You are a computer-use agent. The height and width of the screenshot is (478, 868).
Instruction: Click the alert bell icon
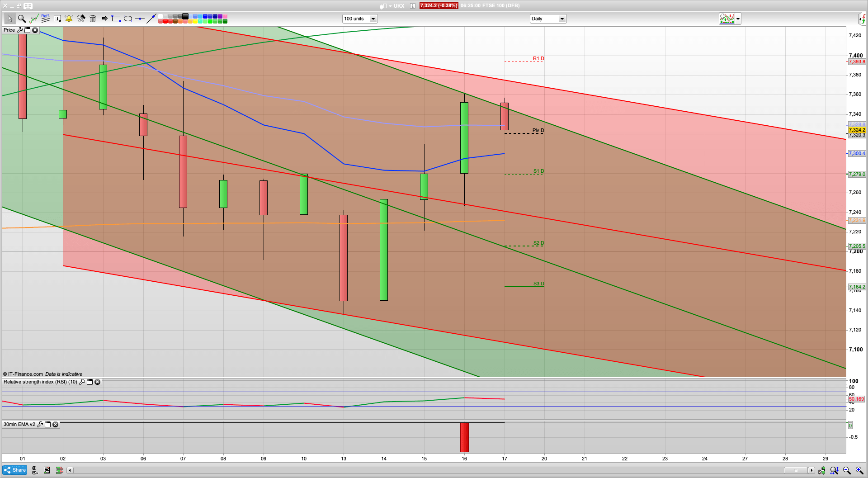[x=69, y=19]
